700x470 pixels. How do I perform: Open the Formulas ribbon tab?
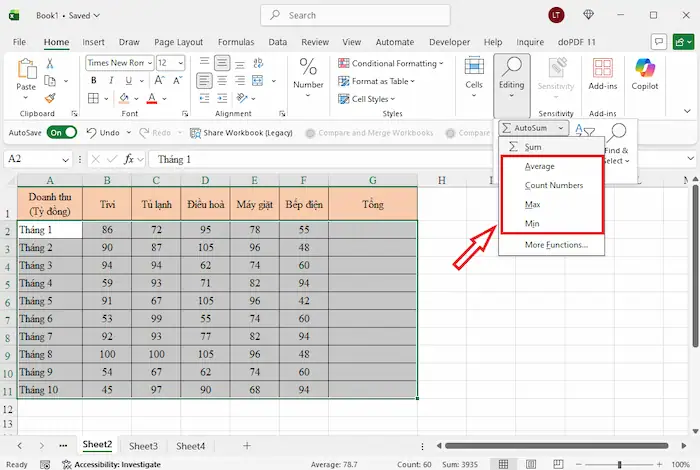point(235,42)
